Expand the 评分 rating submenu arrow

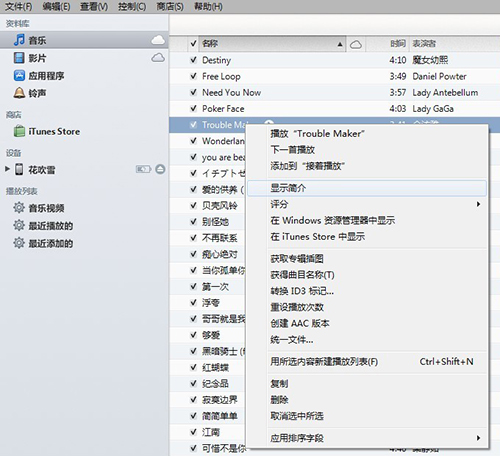[478, 204]
